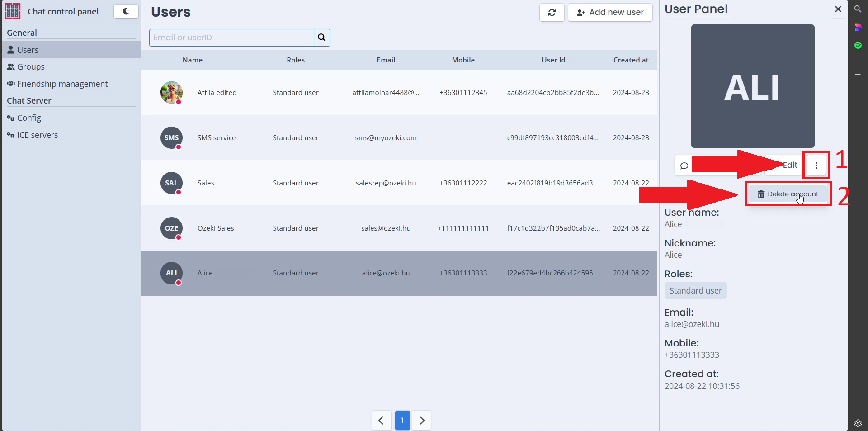Click the Add new user button
Viewport: 868px width, 431px height.
point(610,13)
